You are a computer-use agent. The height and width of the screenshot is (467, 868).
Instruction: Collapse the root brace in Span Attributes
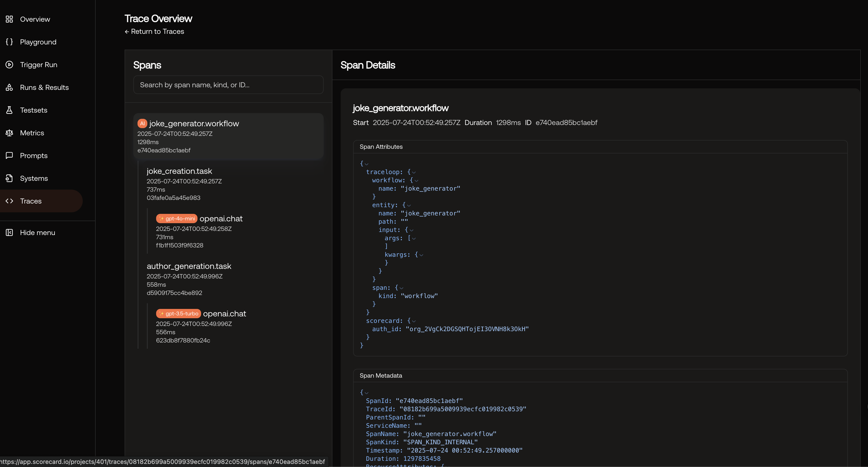367,164
